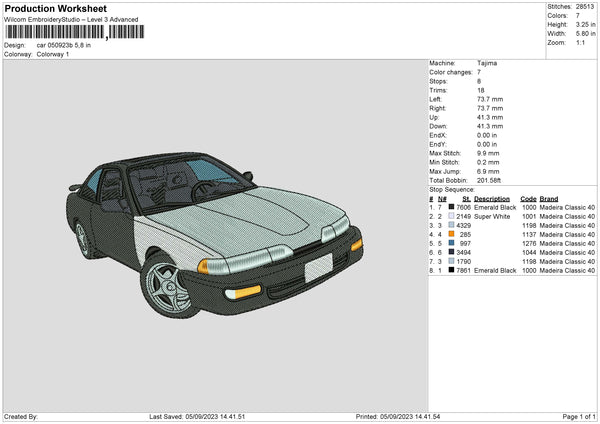This screenshot has height=424, width=600.
Task: Click the Brand column header
Action: coord(552,198)
